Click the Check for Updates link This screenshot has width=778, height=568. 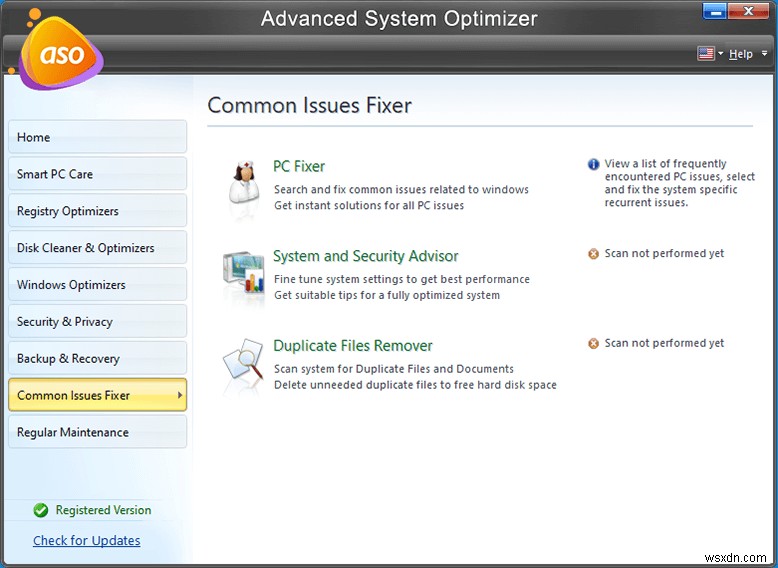[x=86, y=541]
